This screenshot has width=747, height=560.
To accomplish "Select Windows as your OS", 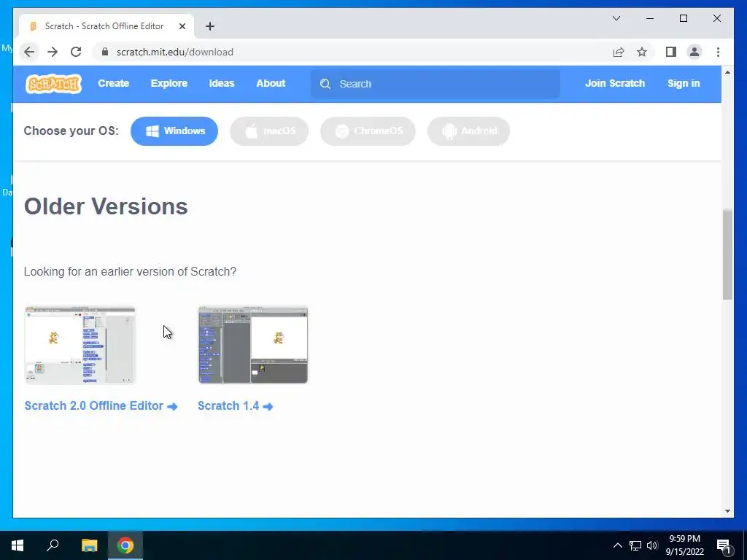I will (174, 131).
